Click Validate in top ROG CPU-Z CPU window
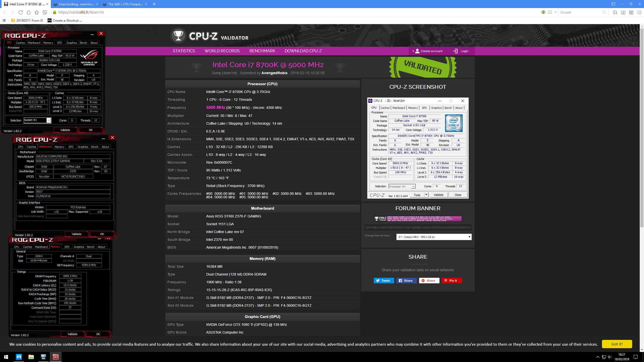644x362 pixels. (65, 130)
